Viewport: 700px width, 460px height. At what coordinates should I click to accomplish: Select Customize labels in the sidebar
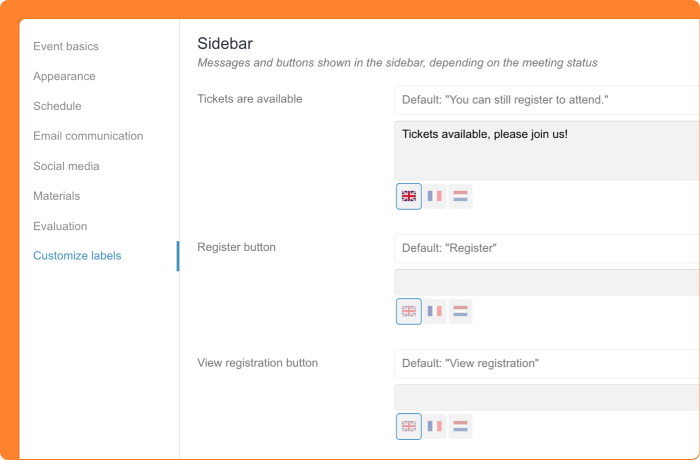(x=77, y=256)
